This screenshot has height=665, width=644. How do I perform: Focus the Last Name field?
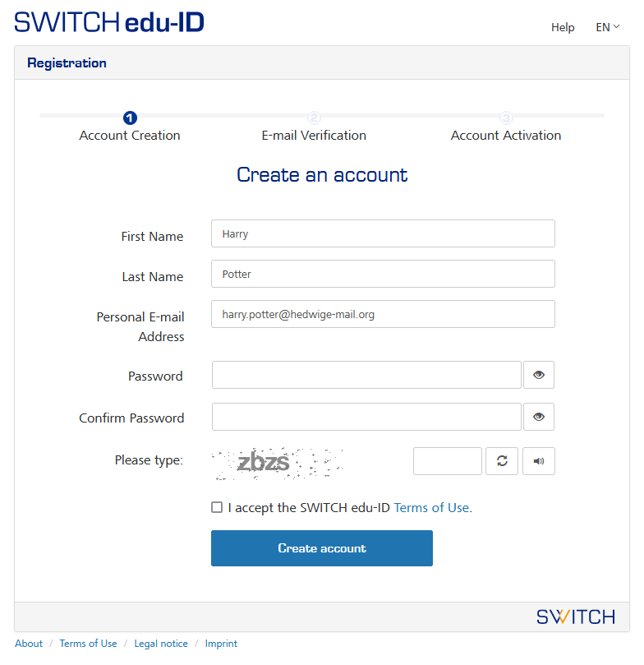(383, 274)
